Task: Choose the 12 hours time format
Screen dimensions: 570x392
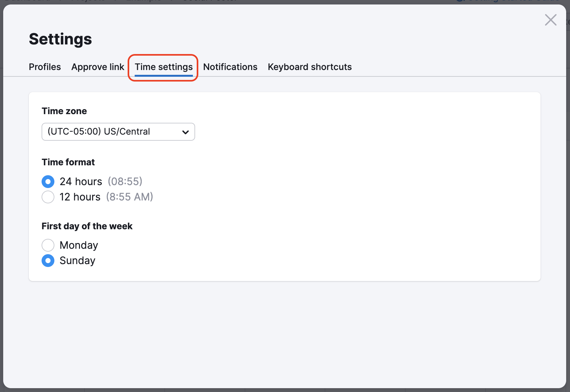Action: tap(48, 197)
